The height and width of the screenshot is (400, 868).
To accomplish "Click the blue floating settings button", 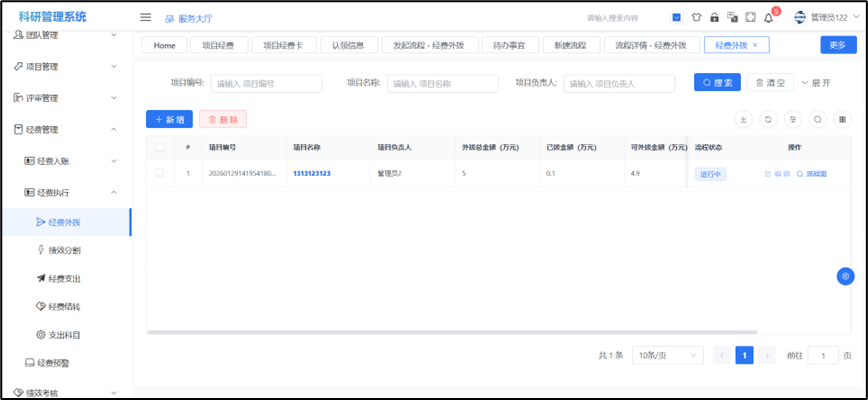I will (x=845, y=276).
